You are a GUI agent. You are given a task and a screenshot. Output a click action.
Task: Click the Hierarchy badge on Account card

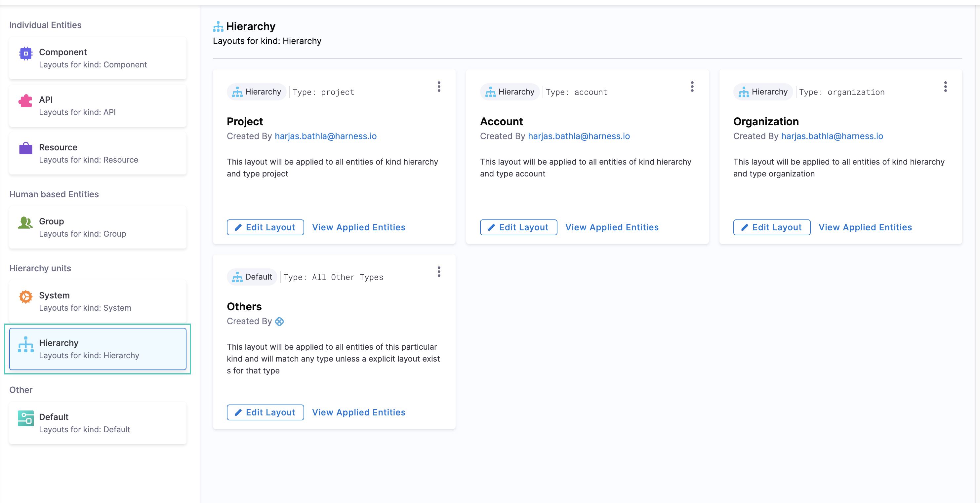click(x=510, y=92)
